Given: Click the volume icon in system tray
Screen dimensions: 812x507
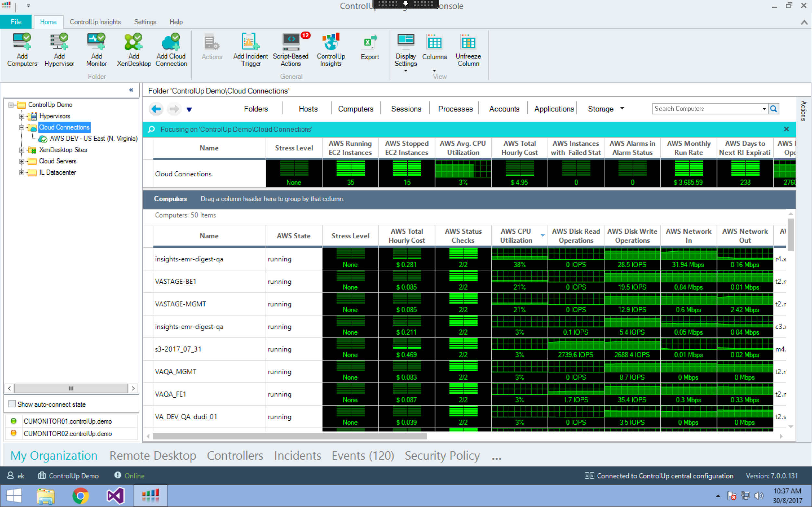Looking at the screenshot, I should (x=758, y=496).
